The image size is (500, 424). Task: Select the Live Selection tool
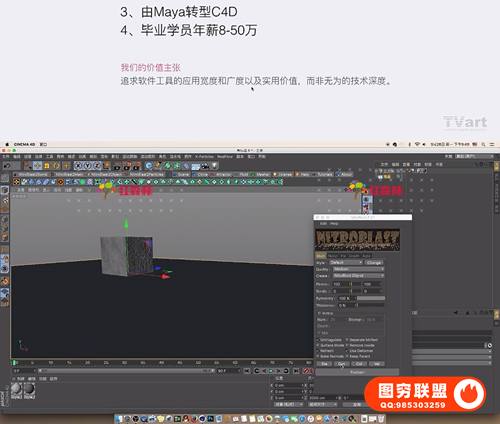tap(28, 166)
